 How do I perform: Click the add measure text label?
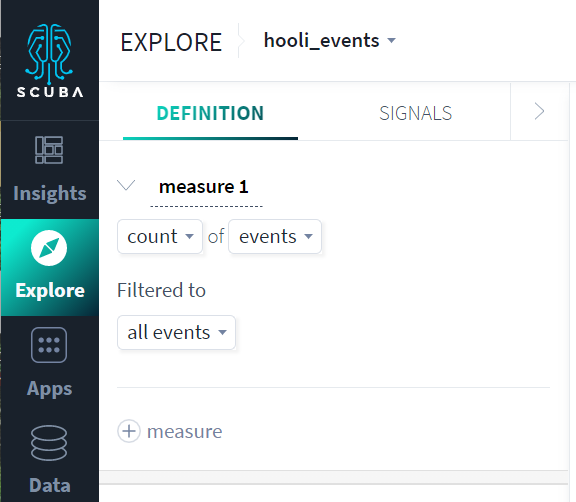184,431
